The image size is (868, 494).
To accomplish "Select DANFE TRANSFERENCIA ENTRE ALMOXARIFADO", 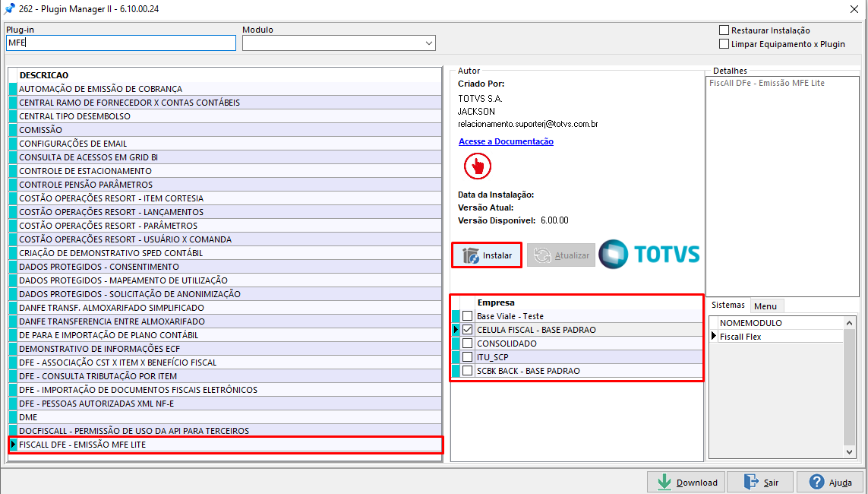I will 230,321.
